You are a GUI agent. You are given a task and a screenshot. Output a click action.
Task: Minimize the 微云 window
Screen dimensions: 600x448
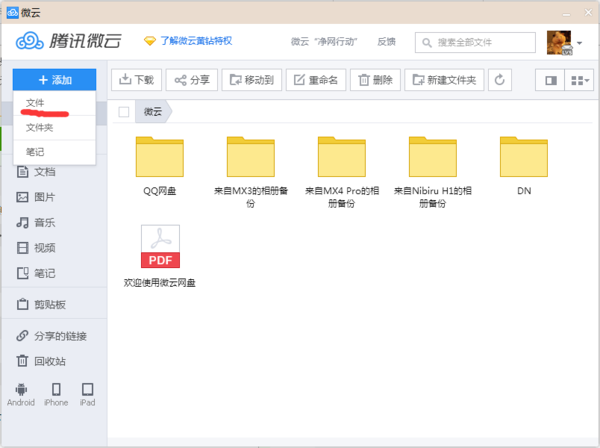[566, 14]
